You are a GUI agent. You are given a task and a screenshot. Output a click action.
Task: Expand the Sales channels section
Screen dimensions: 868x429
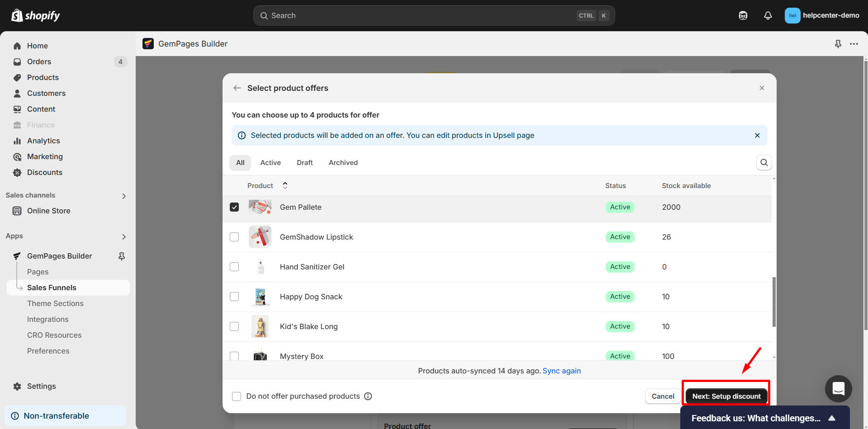(x=124, y=196)
